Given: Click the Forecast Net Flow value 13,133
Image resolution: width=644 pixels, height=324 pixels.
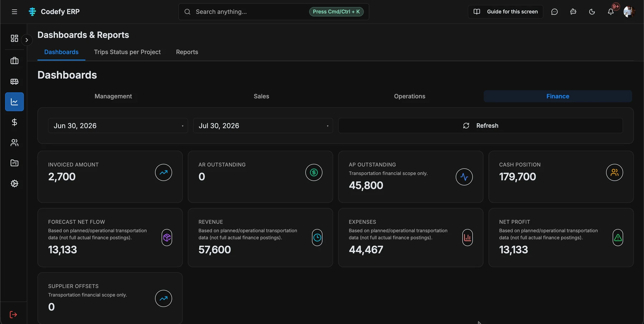Looking at the screenshot, I should (x=63, y=250).
